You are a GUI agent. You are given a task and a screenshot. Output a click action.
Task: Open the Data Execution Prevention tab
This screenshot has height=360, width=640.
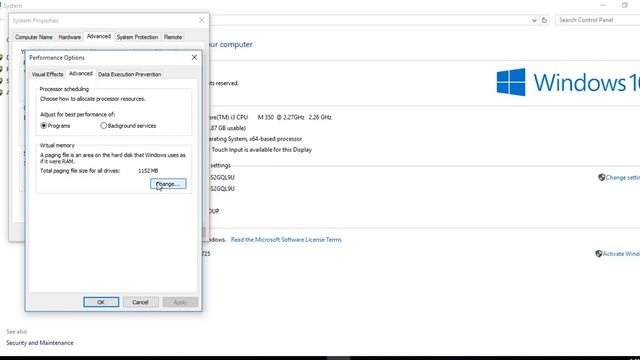(129, 74)
